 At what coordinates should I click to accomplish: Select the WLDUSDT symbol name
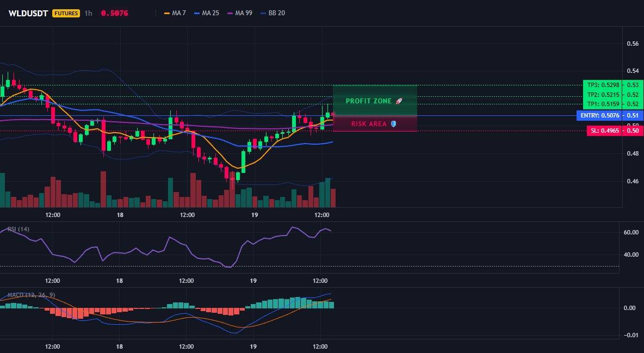pos(28,13)
